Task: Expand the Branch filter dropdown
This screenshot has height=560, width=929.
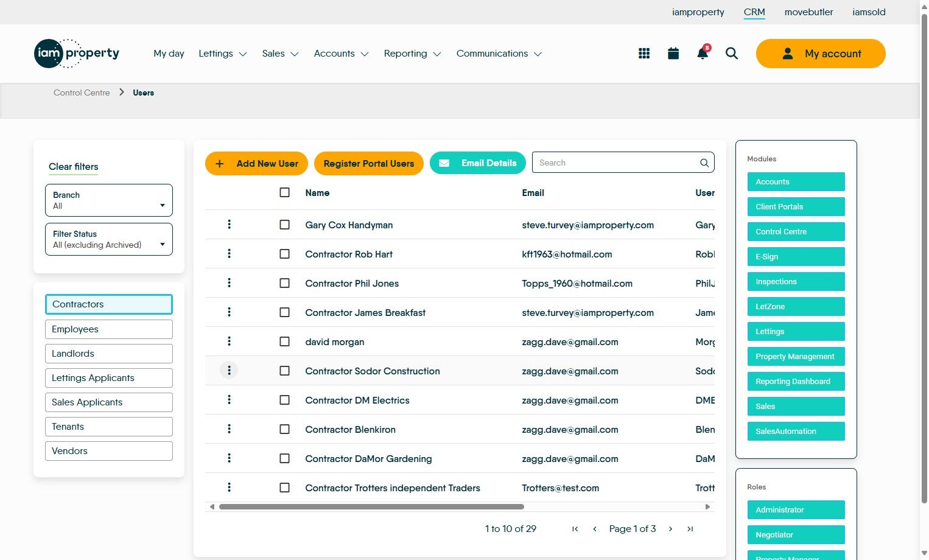Action: click(x=109, y=200)
